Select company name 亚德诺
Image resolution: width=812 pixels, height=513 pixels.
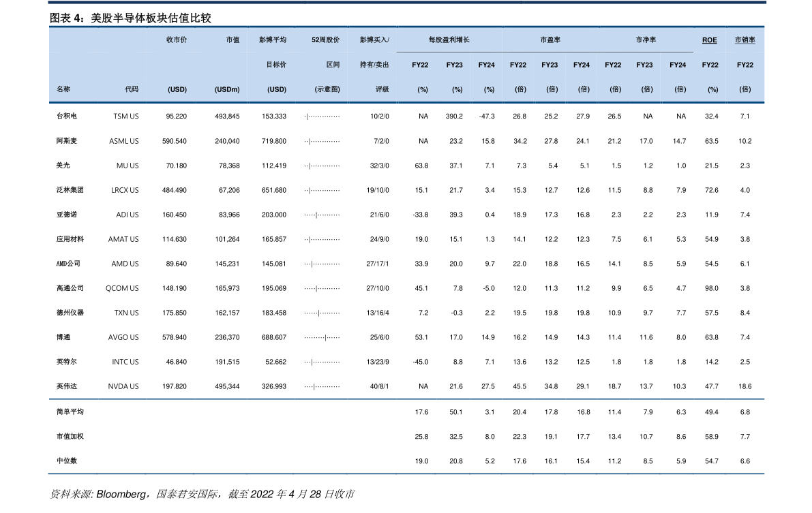tap(66, 215)
